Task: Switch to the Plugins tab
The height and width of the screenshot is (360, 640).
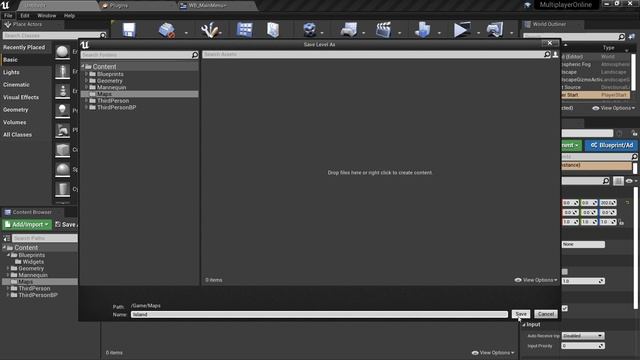Action: click(136, 5)
